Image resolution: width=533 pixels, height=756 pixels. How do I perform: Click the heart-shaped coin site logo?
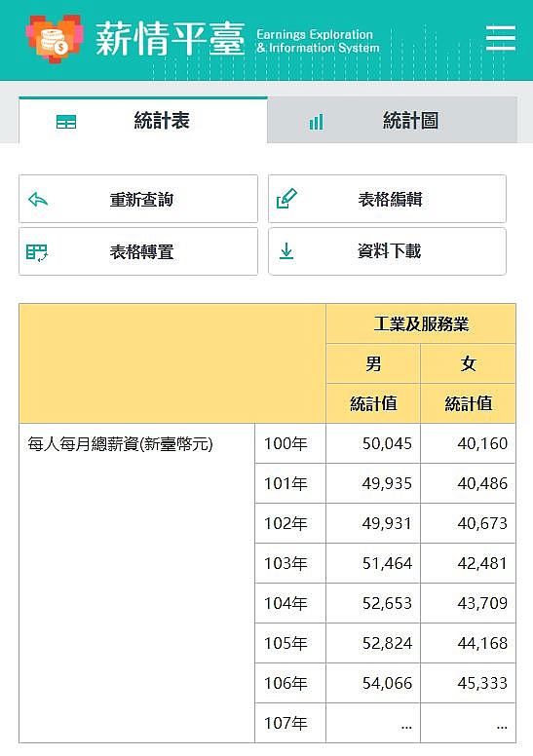pos(55,39)
